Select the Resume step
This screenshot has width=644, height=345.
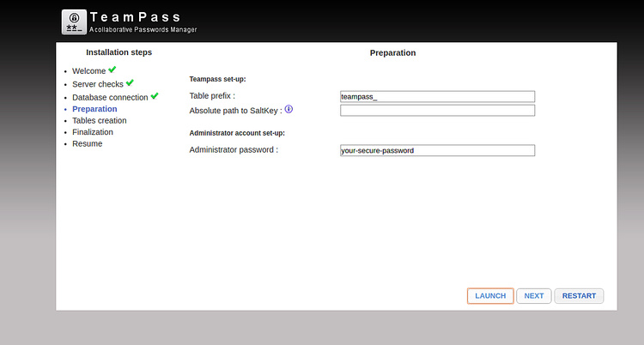(87, 144)
